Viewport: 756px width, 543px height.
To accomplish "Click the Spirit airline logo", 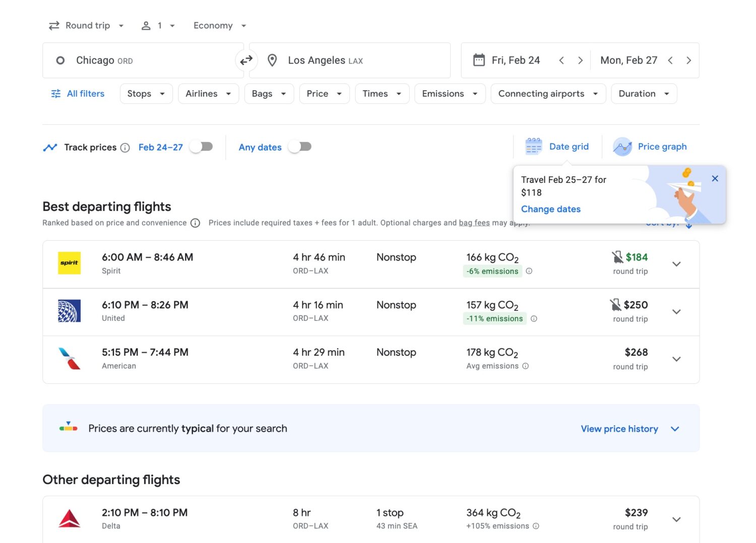I will pyautogui.click(x=69, y=263).
